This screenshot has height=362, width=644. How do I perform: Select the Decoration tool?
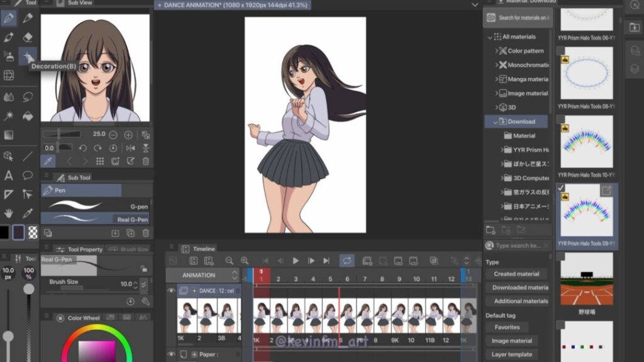(28, 56)
